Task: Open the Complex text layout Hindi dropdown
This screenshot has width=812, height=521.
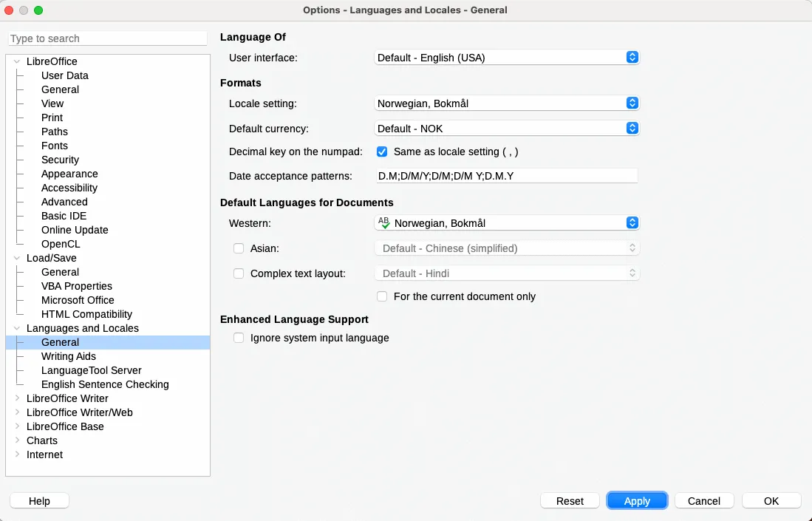Action: coord(506,273)
